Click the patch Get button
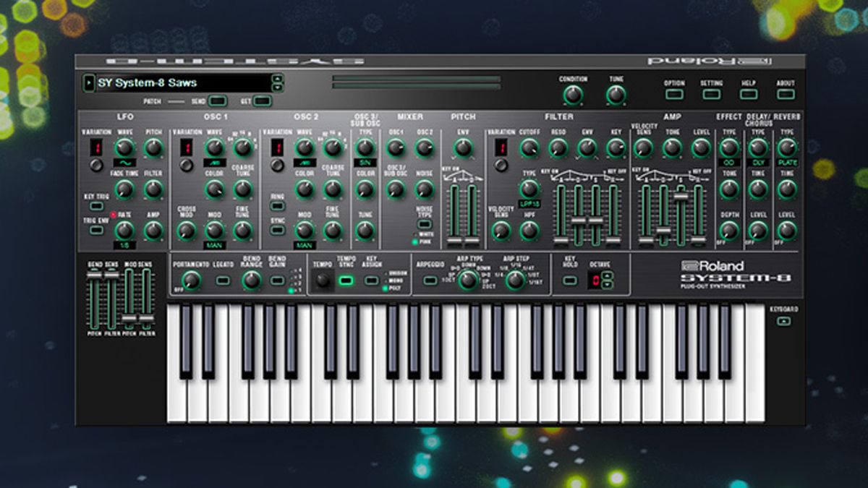Image resolution: width=868 pixels, height=488 pixels. coord(261,101)
